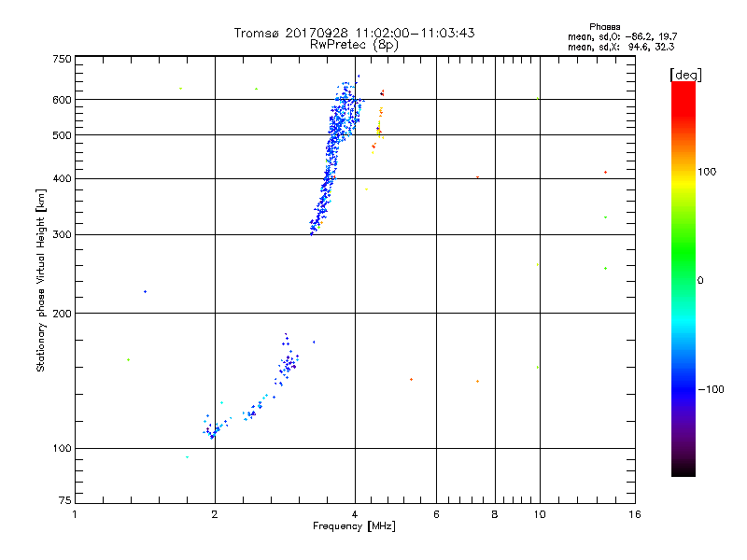Click the '750' y-axis tick label
This screenshot has height=560, width=747.
coord(62,59)
